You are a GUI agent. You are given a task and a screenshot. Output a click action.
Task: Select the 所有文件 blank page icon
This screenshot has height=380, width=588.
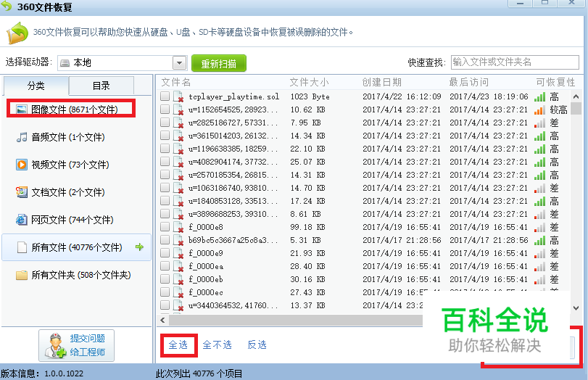(x=22, y=247)
